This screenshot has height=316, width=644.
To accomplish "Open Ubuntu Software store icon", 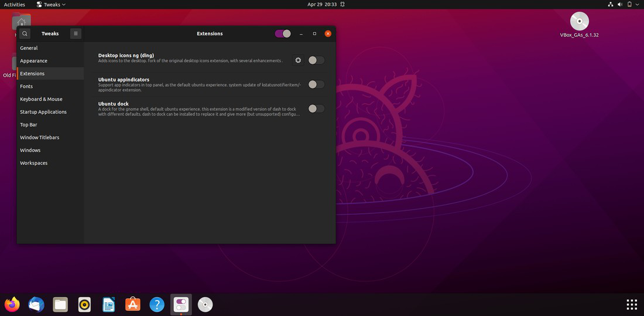I will 133,305.
